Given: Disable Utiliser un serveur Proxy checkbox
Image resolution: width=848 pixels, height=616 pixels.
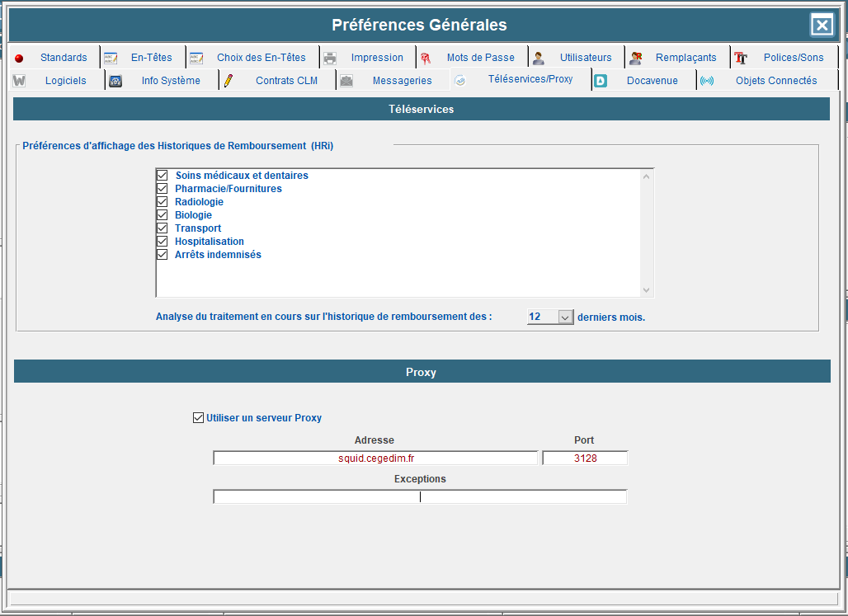Looking at the screenshot, I should coord(198,418).
